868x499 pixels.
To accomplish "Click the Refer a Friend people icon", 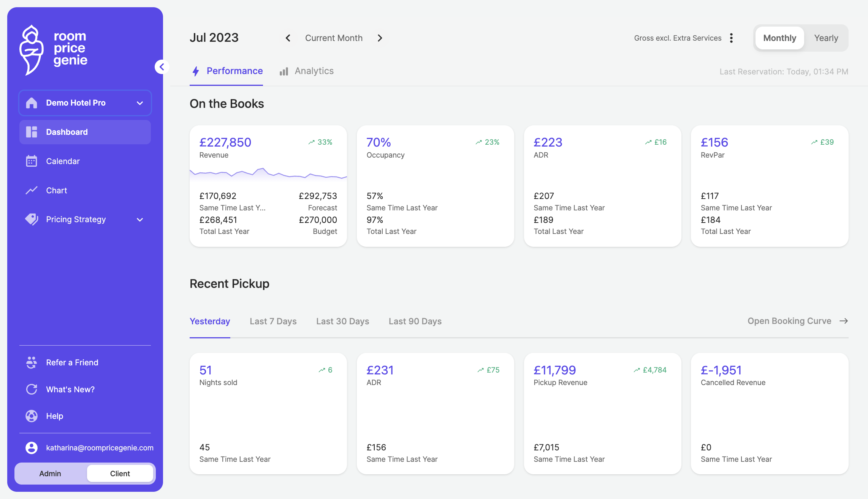I will [x=32, y=363].
